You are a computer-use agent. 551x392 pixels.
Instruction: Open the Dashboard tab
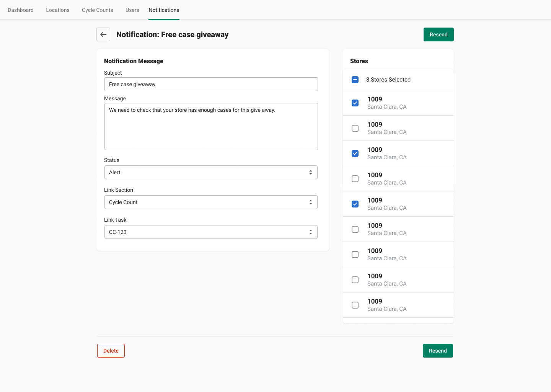(21, 10)
